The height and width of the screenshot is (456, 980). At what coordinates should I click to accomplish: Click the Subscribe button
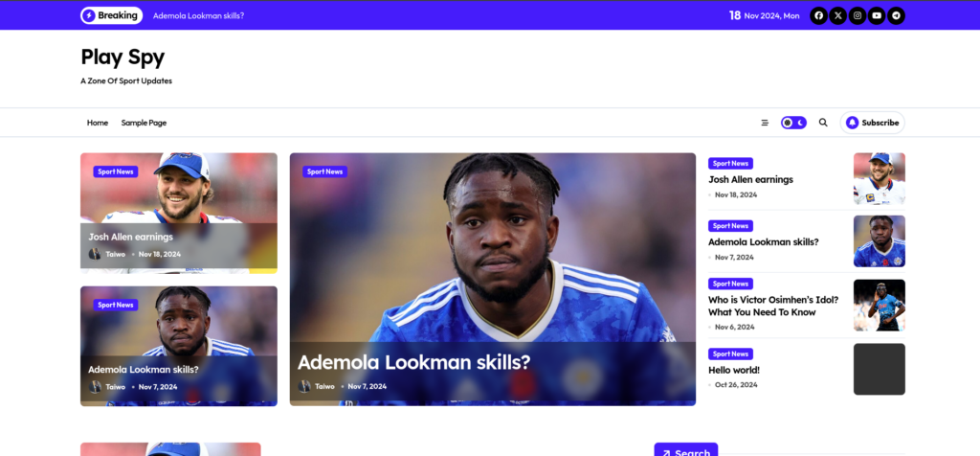coord(873,123)
